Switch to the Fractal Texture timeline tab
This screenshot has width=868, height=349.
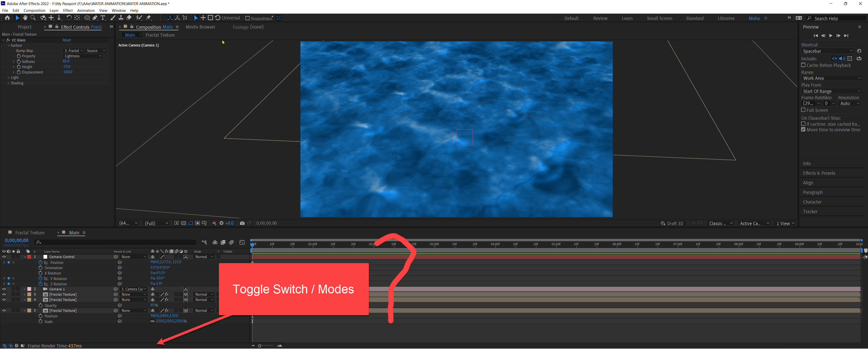[x=30, y=232]
